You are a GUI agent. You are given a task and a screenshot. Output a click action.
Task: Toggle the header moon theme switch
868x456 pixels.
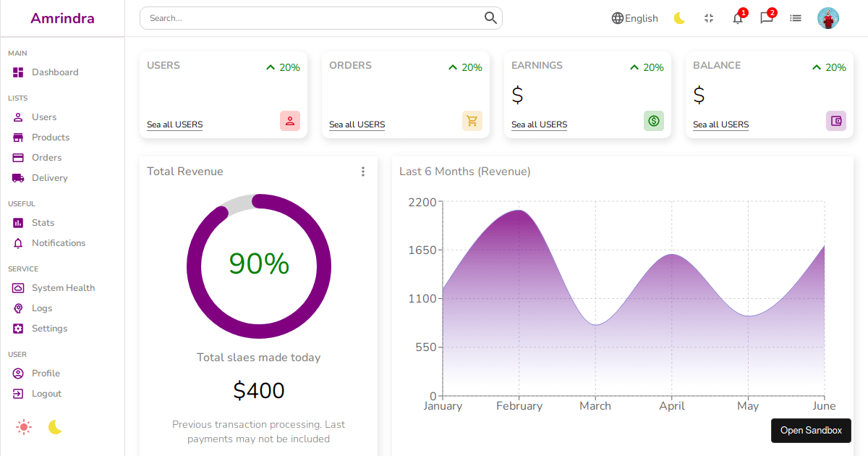[x=679, y=18]
